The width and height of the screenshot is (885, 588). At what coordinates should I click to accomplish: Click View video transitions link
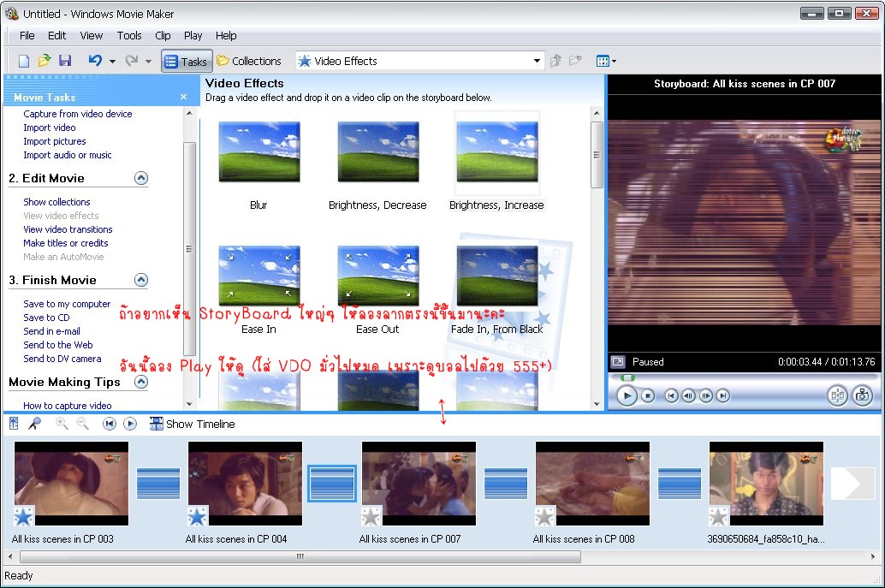(68, 229)
